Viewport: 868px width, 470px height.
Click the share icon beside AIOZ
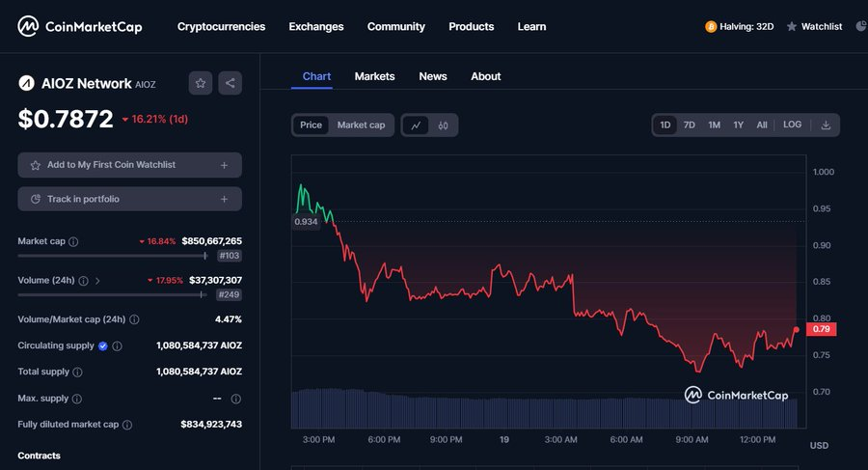pos(230,83)
